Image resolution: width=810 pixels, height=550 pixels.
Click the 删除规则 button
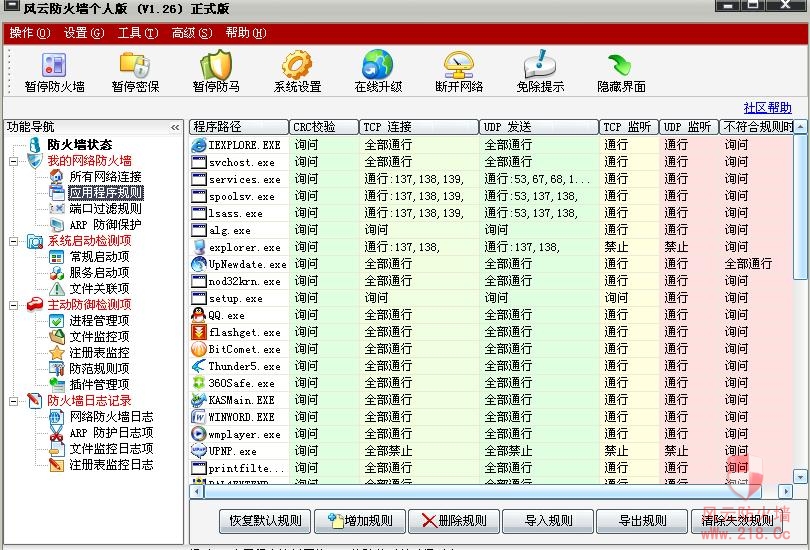pyautogui.click(x=454, y=521)
